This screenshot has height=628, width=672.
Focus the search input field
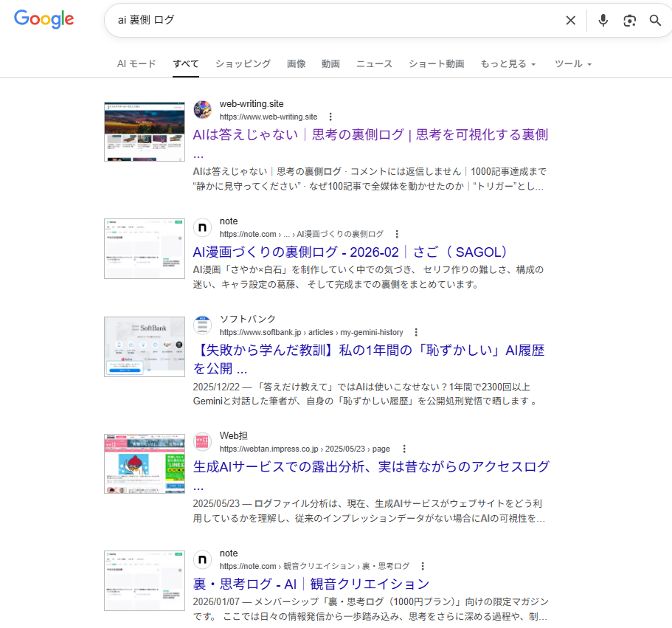[x=332, y=21]
